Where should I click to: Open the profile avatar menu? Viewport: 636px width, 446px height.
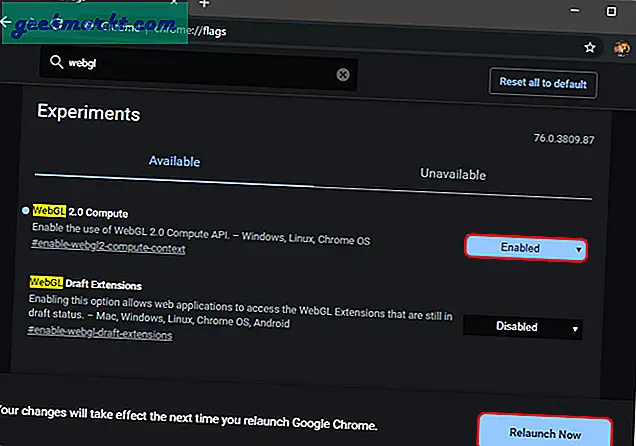click(621, 49)
